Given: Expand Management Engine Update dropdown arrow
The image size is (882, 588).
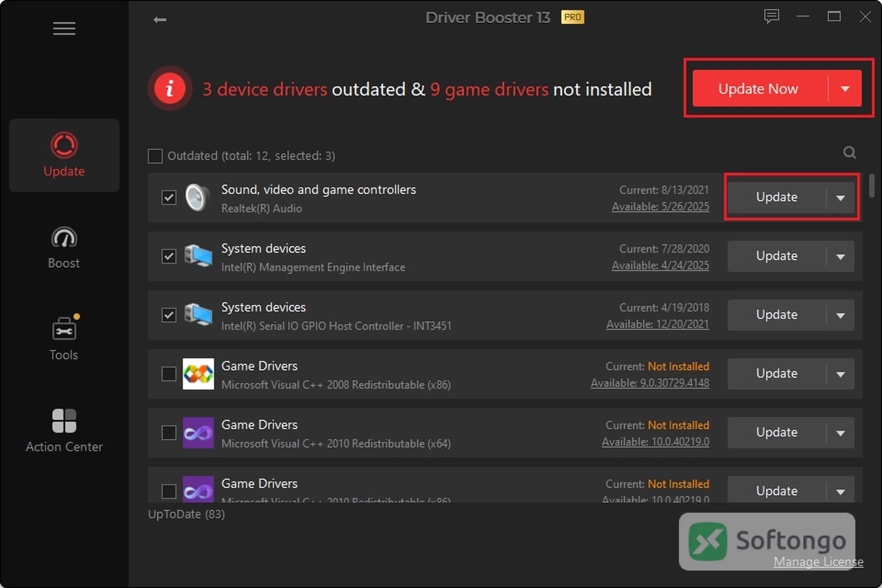Looking at the screenshot, I should (x=840, y=256).
